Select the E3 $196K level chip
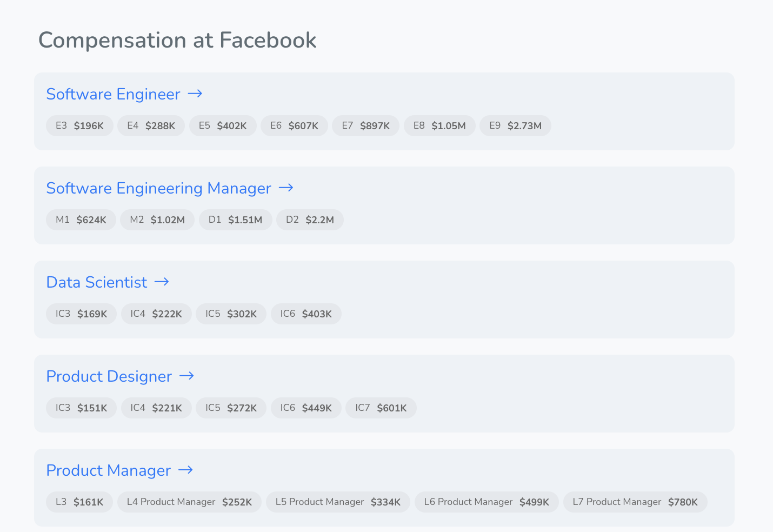The height and width of the screenshot is (532, 773). [79, 125]
